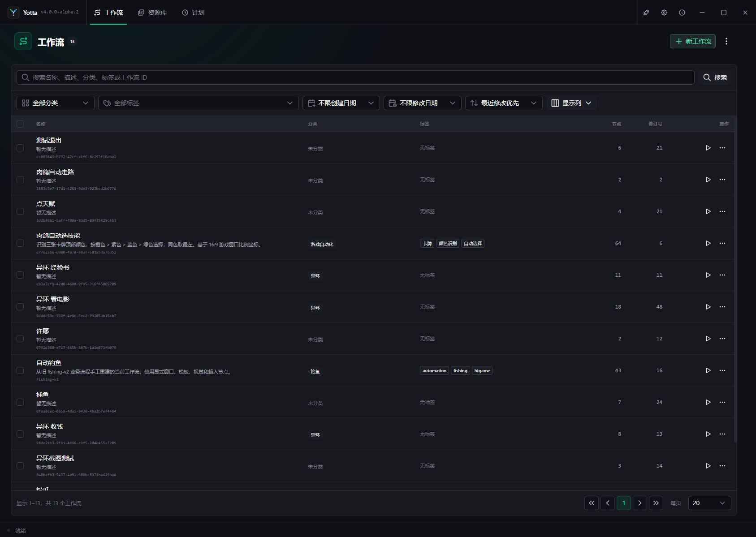Viewport: 756px width, 537px height.
Task: Create a workflow with the 新工作流 button
Action: (x=693, y=41)
